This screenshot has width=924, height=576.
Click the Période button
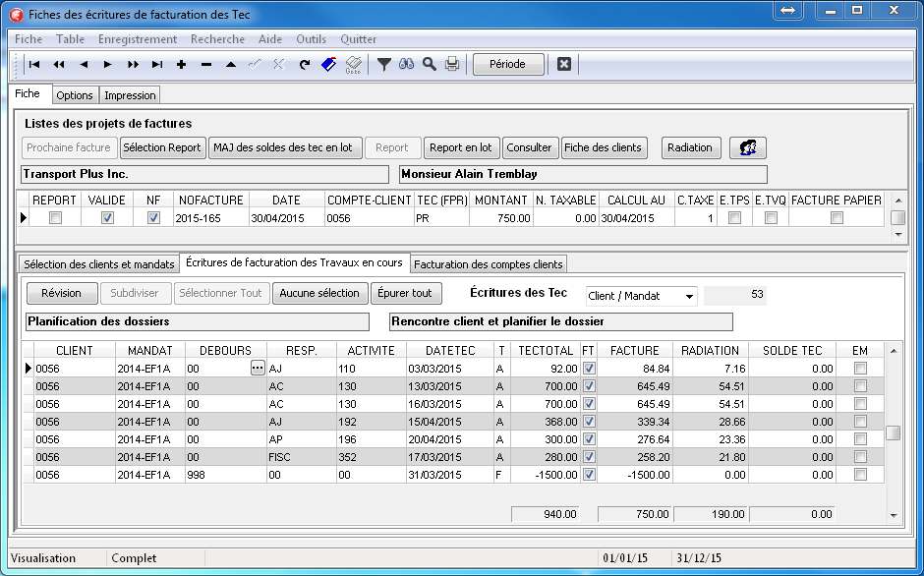point(508,64)
